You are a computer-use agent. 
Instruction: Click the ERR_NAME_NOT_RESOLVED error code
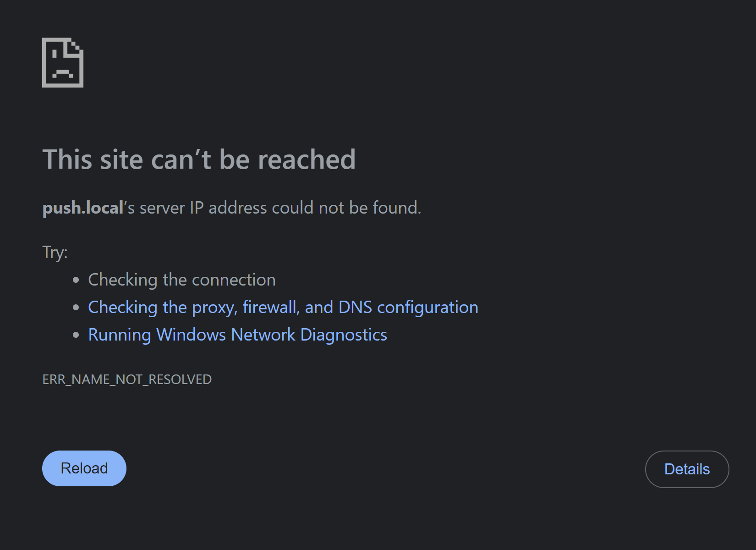[x=127, y=379]
